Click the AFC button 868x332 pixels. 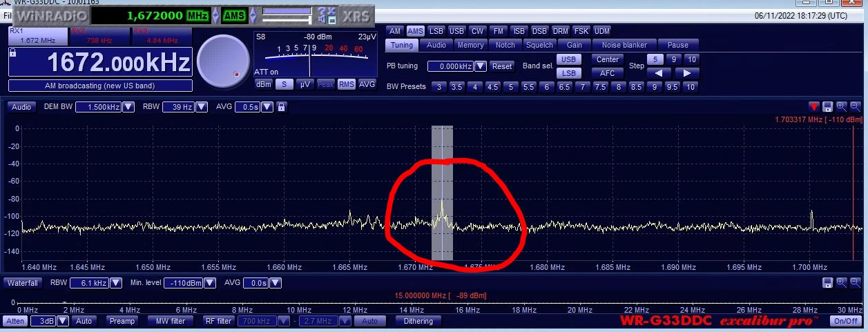click(x=608, y=73)
